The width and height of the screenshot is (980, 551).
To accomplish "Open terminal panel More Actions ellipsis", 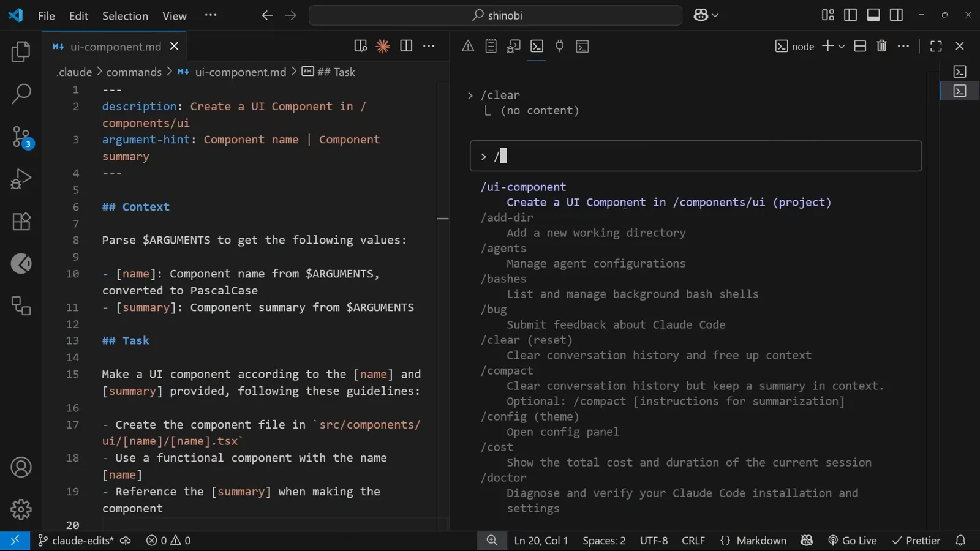I will (903, 47).
